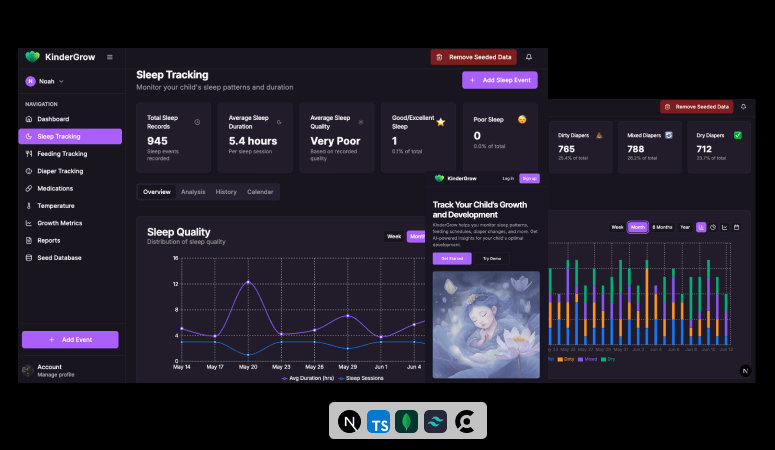Screen dimensions: 775x450
Task: Click the Tailwind CSS icon
Action: [435, 421]
